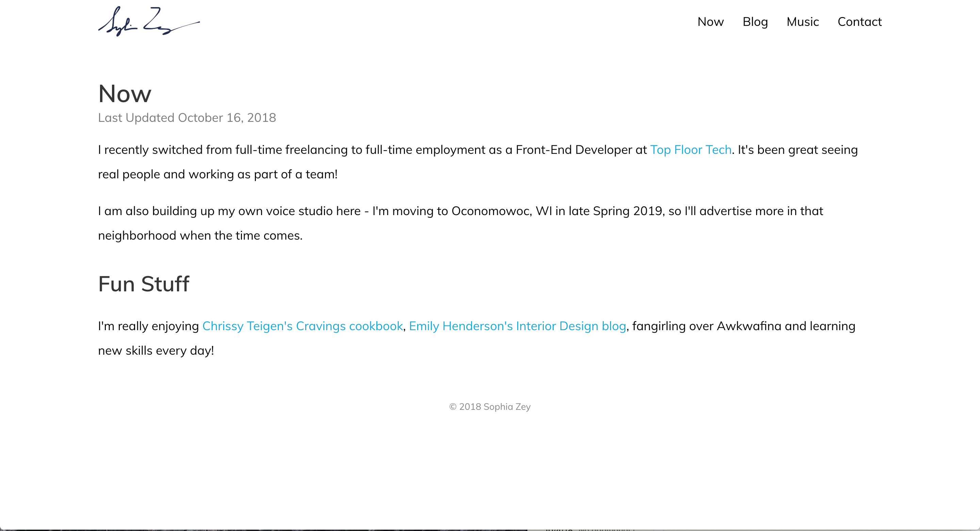The image size is (980, 531).
Task: Click the large Now page heading
Action: coord(125,94)
